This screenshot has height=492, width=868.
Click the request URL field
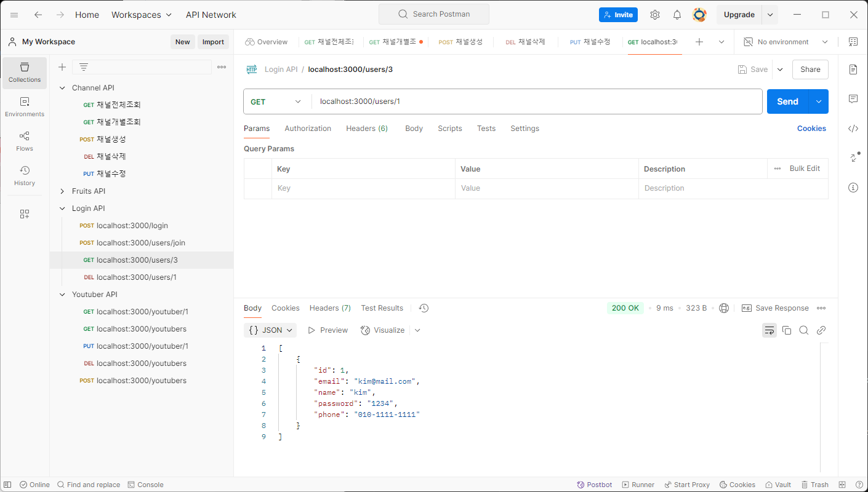(537, 101)
